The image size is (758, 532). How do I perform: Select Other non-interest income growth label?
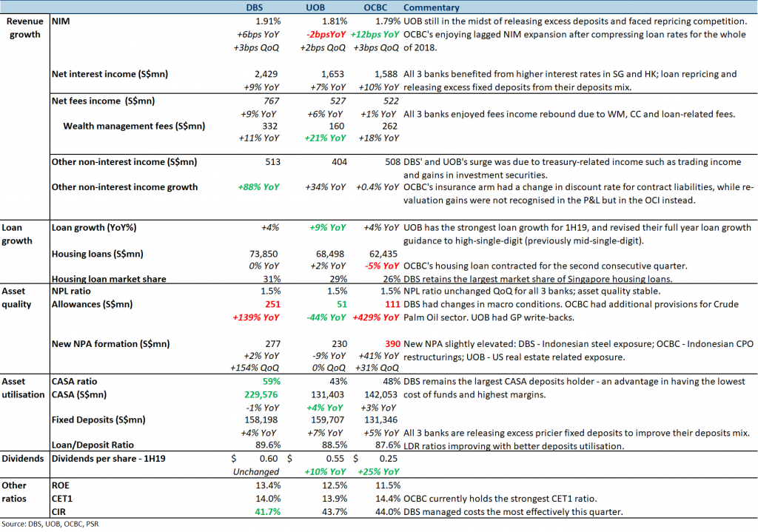tap(124, 187)
